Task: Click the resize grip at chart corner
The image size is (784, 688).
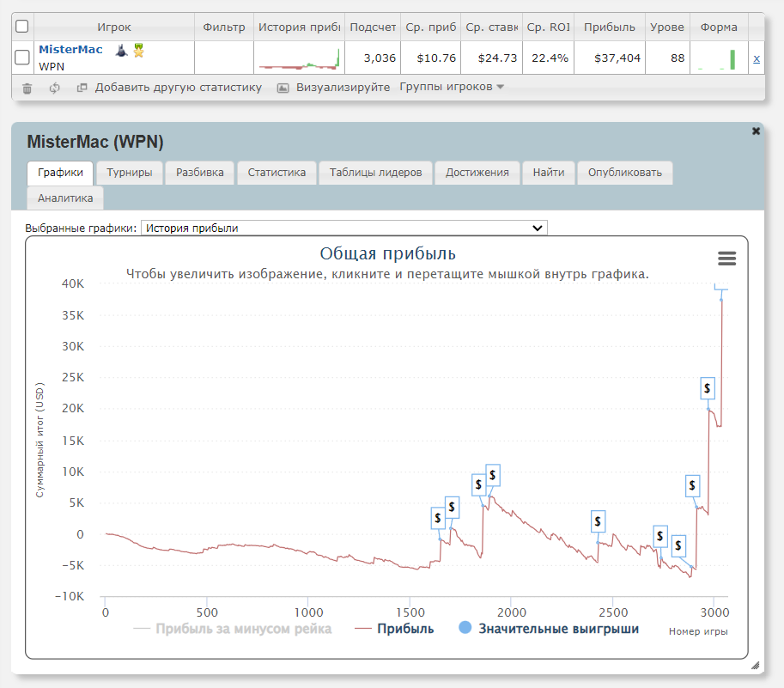Action: (755, 665)
